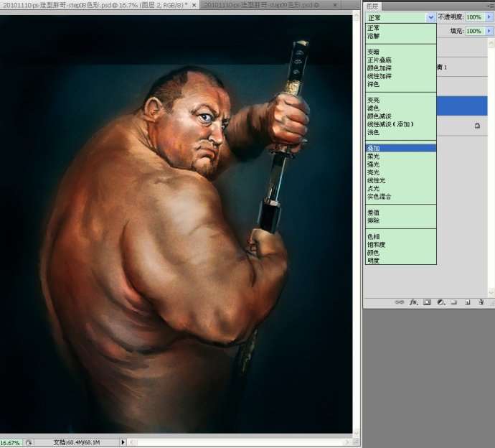495x448 pixels.
Task: Select highlighted 叠加 blend mode
Action: point(401,148)
